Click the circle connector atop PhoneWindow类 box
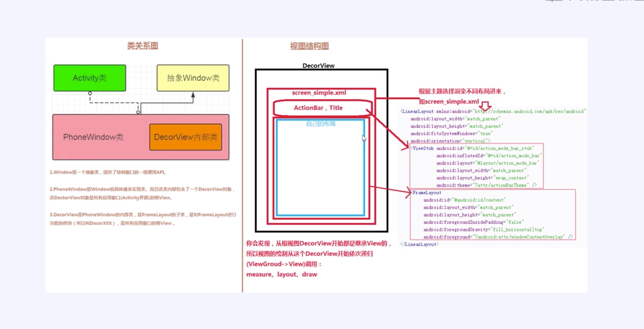Image resolution: width=644 pixels, height=329 pixels. (138, 112)
